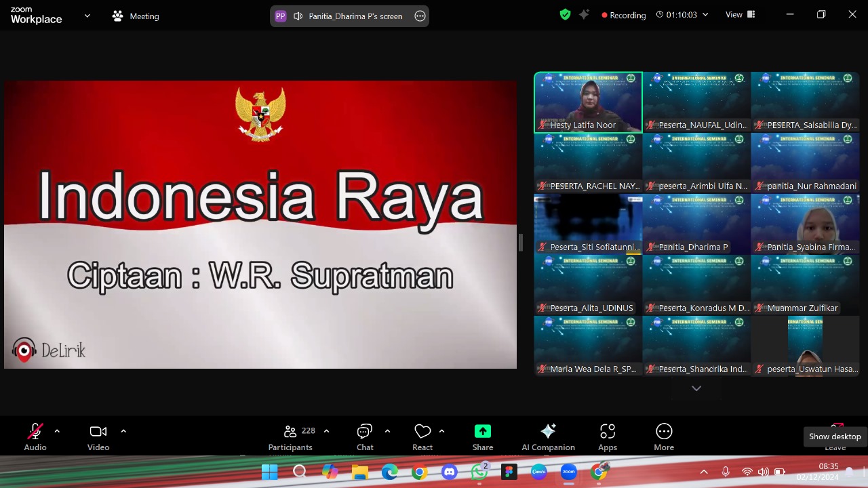The height and width of the screenshot is (488, 868).
Task: Open Figma from the taskbar
Action: pyautogui.click(x=509, y=472)
